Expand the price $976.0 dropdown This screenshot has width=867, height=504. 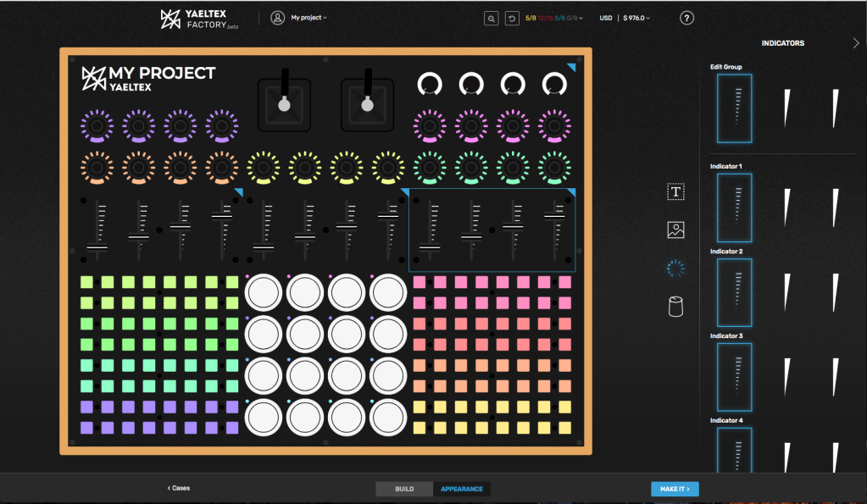636,18
